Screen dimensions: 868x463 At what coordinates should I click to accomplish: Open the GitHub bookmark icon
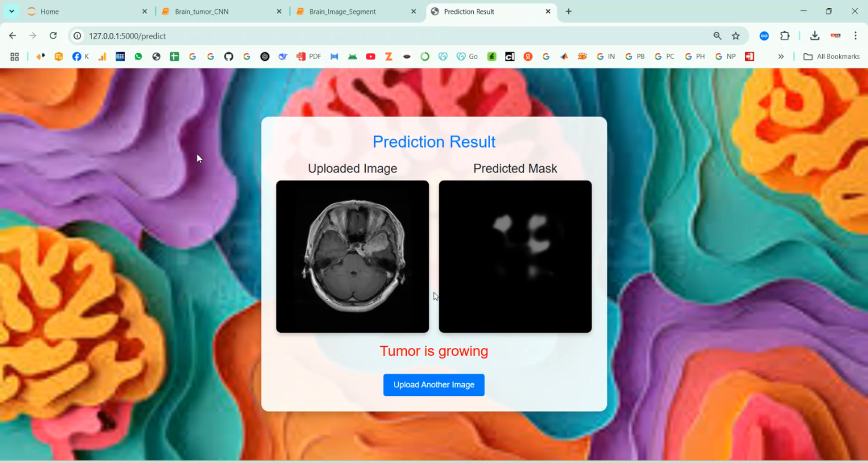(229, 56)
